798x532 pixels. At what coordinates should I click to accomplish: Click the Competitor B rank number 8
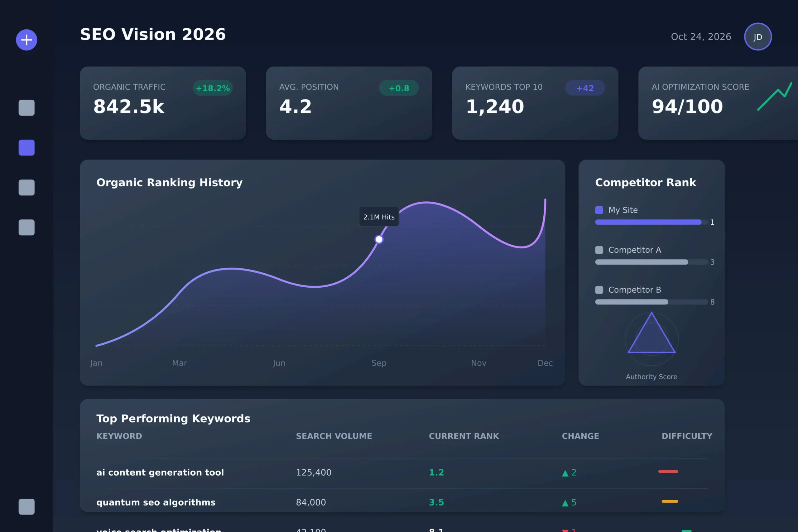point(713,302)
